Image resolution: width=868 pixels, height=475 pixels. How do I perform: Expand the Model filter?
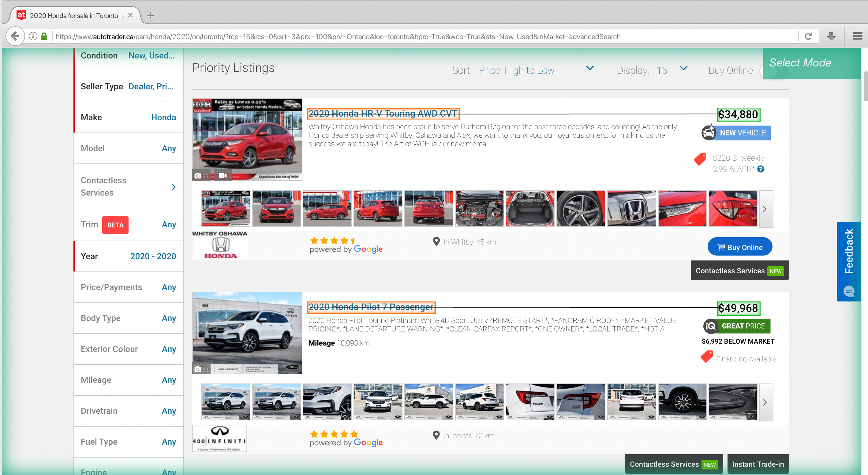(x=128, y=148)
